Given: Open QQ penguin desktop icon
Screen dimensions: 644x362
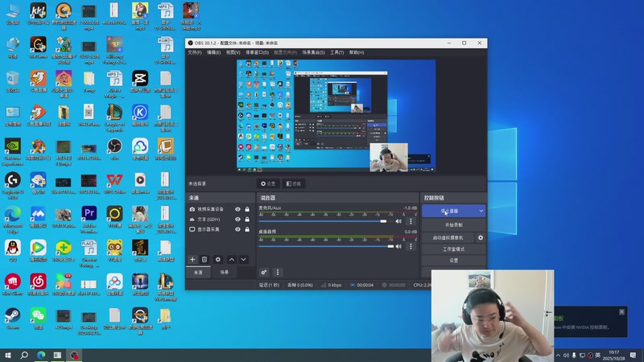Looking at the screenshot, I should [13, 251].
